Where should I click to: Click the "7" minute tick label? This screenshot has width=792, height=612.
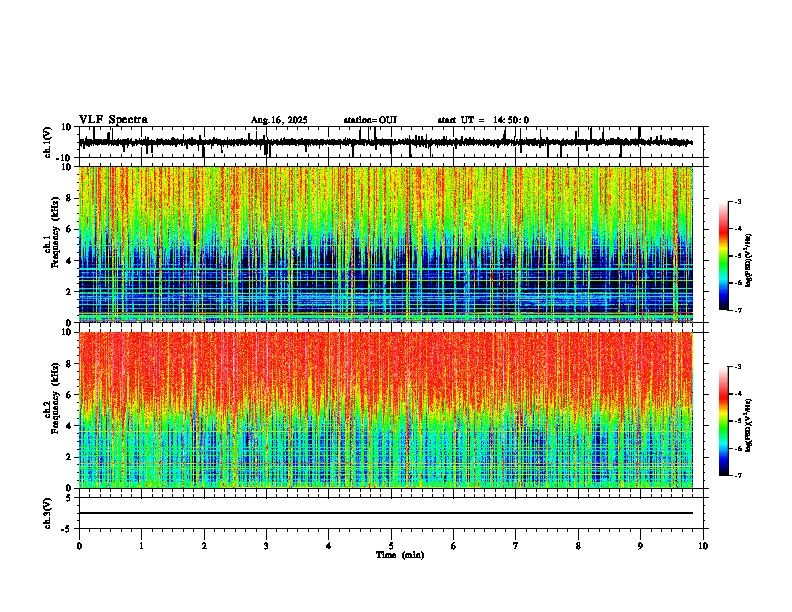[x=516, y=546]
